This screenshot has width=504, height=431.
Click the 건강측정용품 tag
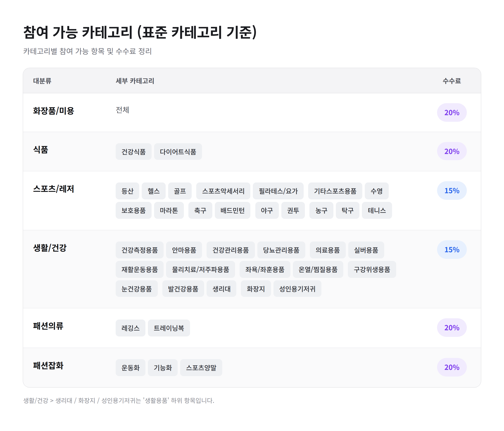tap(139, 250)
